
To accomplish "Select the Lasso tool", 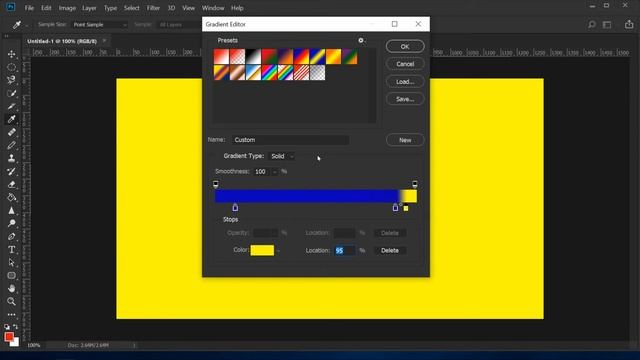I will pyautogui.click(x=11, y=80).
